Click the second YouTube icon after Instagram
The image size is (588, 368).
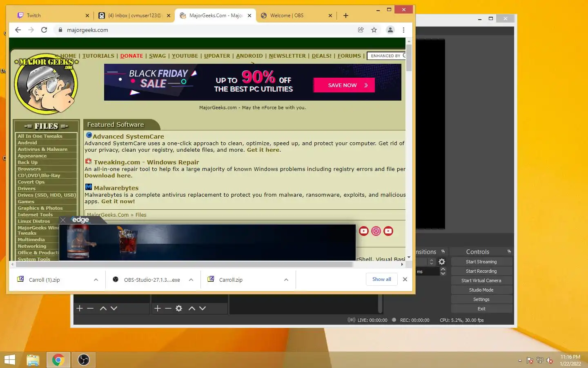coord(388,231)
